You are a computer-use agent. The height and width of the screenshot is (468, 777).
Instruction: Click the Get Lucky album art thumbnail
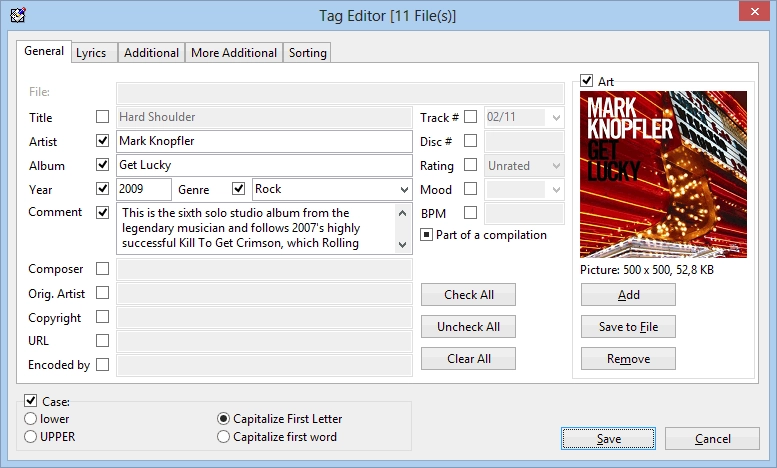tap(664, 174)
